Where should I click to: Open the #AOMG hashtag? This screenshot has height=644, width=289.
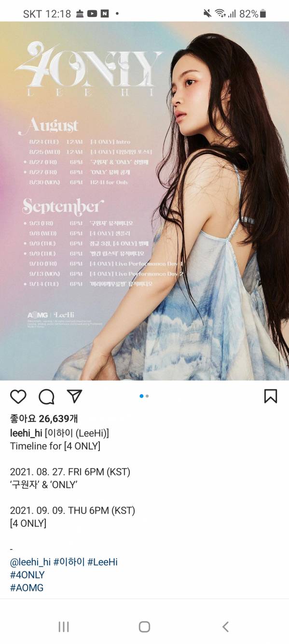coord(27,587)
